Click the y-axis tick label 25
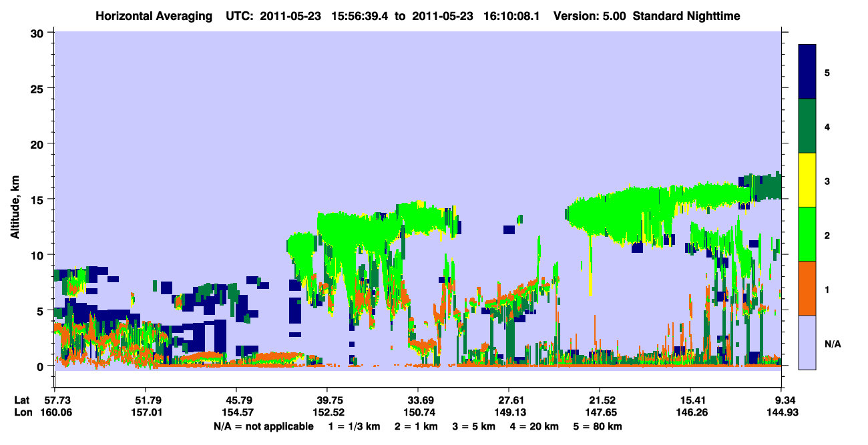 (x=39, y=88)
